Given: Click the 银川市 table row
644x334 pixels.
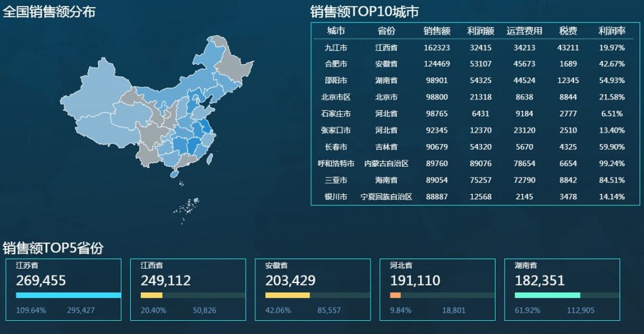Looking at the screenshot, I should click(x=474, y=197).
